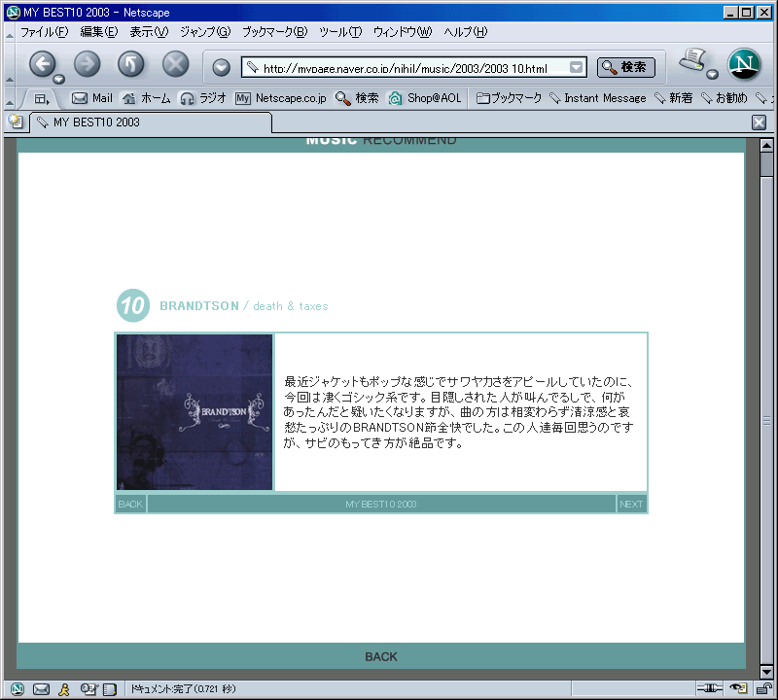Click the security padlock icon in status bar
Image resolution: width=778 pixels, height=700 pixels.
pyautogui.click(x=763, y=688)
